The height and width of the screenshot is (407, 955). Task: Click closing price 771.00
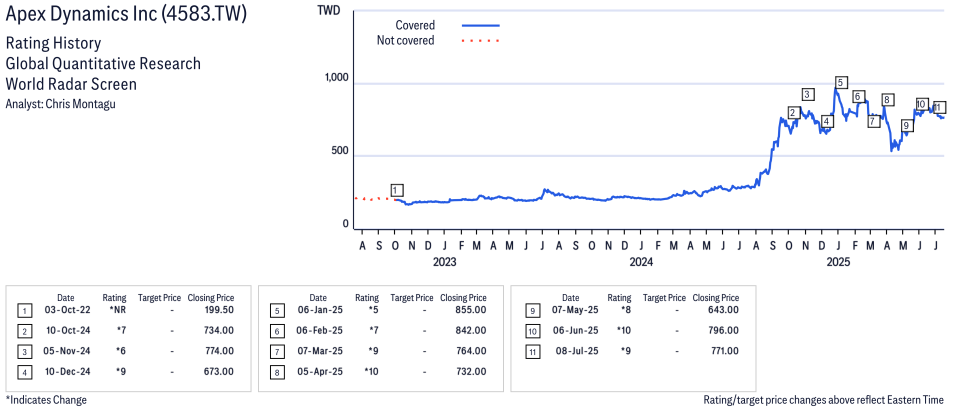[x=724, y=351]
